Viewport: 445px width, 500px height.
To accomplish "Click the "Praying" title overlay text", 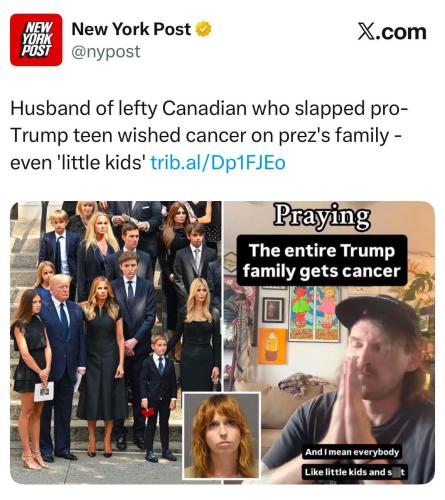I will [322, 216].
